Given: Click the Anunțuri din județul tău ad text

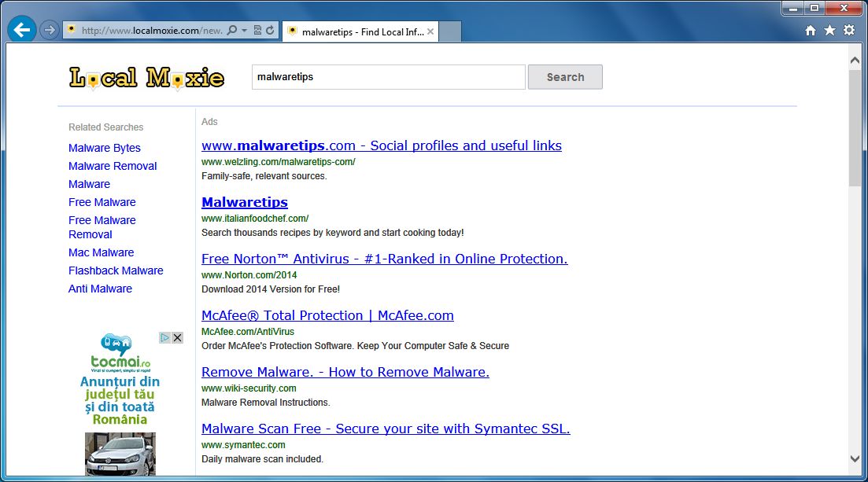Looking at the screenshot, I should point(120,400).
